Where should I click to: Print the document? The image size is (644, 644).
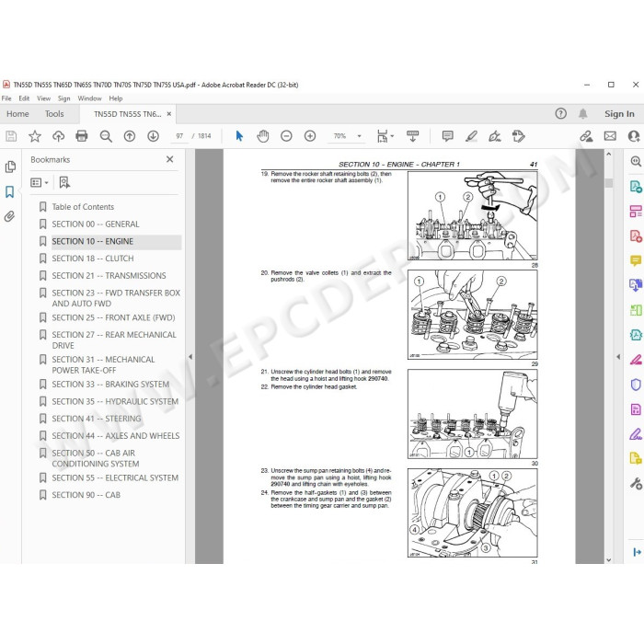82,136
